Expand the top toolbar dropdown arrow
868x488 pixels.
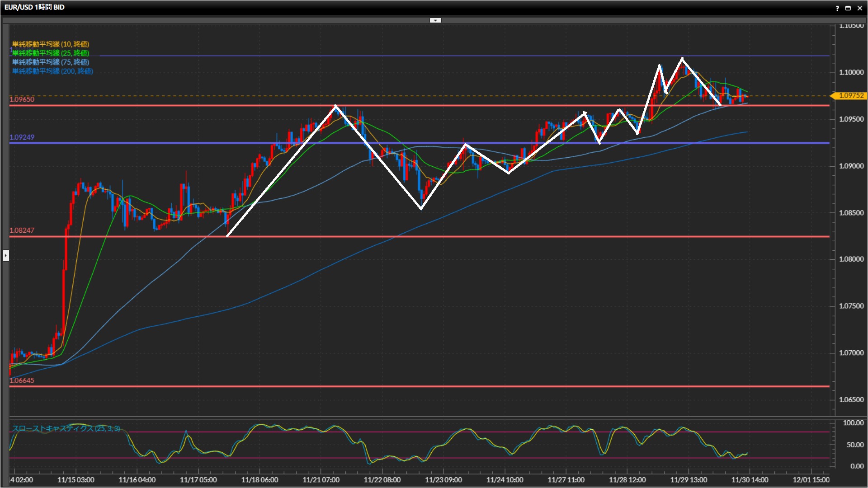coord(435,20)
